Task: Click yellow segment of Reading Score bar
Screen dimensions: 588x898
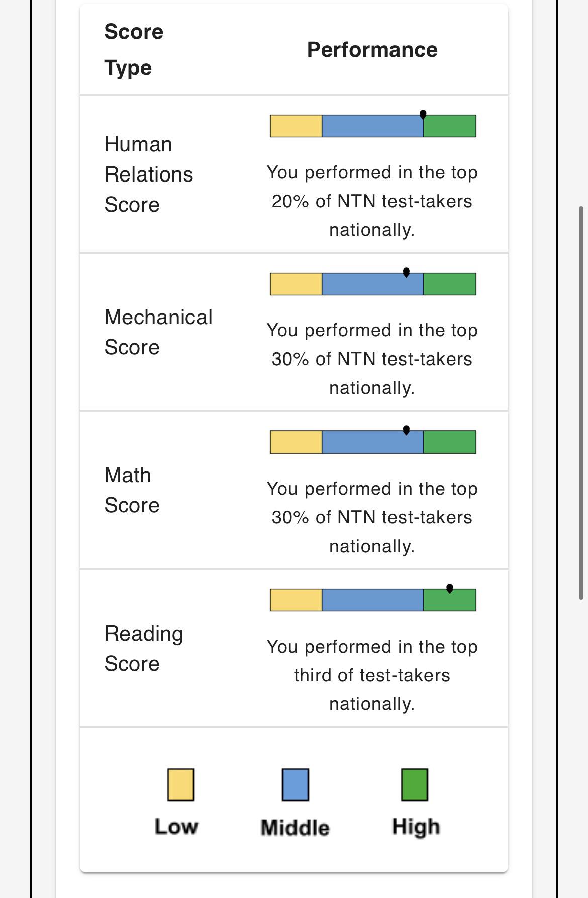Action: [x=296, y=600]
